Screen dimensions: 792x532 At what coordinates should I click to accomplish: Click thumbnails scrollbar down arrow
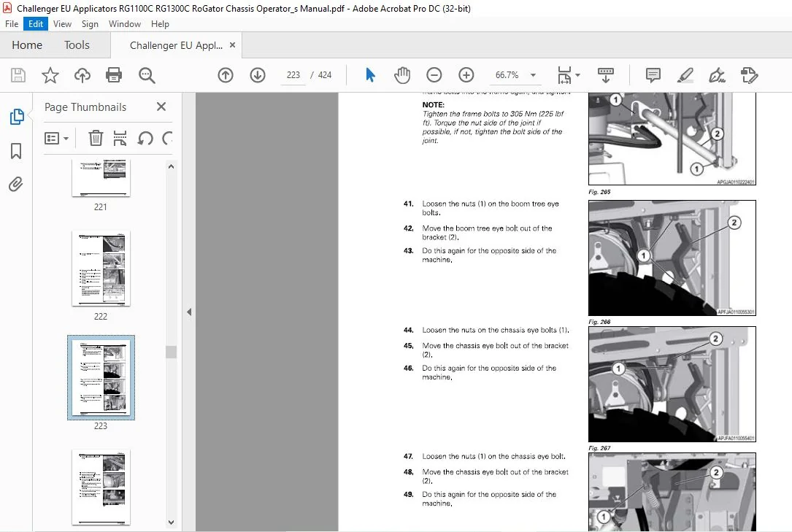[172, 523]
